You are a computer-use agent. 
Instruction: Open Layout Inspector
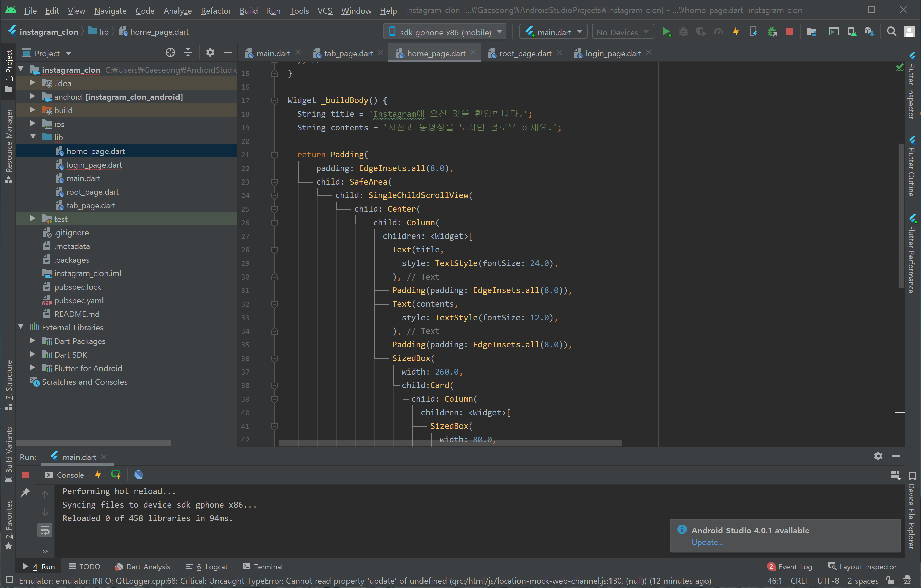(862, 567)
